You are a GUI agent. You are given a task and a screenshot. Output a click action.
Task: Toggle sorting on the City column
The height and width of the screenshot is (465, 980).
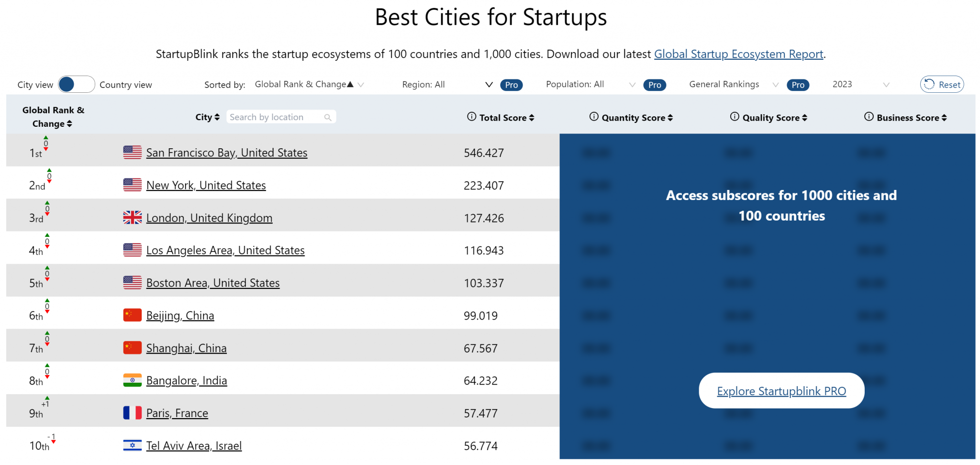217,117
